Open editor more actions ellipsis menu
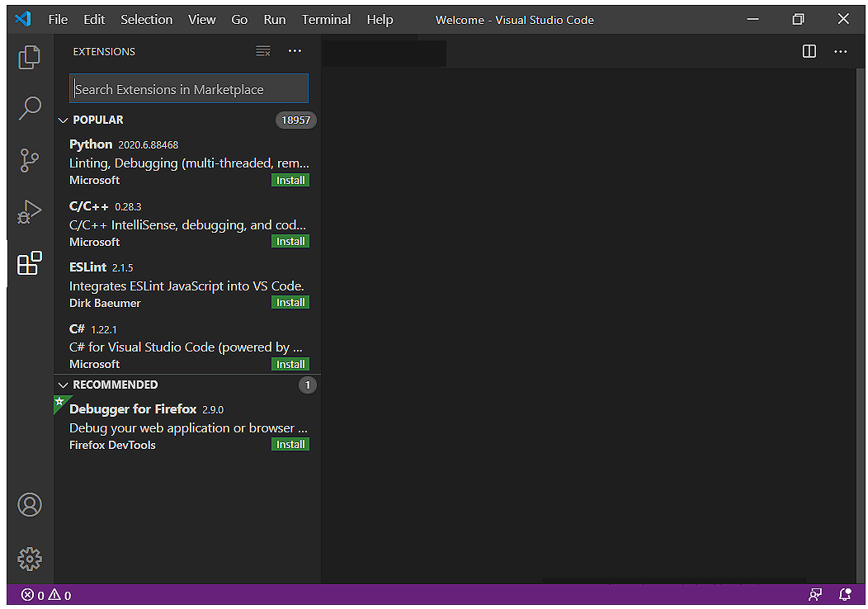The height and width of the screenshot is (609, 868). (840, 51)
